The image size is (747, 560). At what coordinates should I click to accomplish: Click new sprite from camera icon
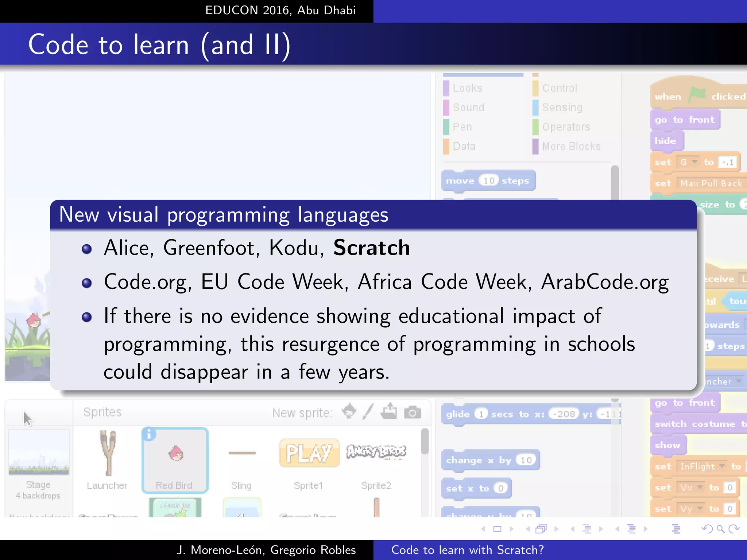tap(413, 412)
